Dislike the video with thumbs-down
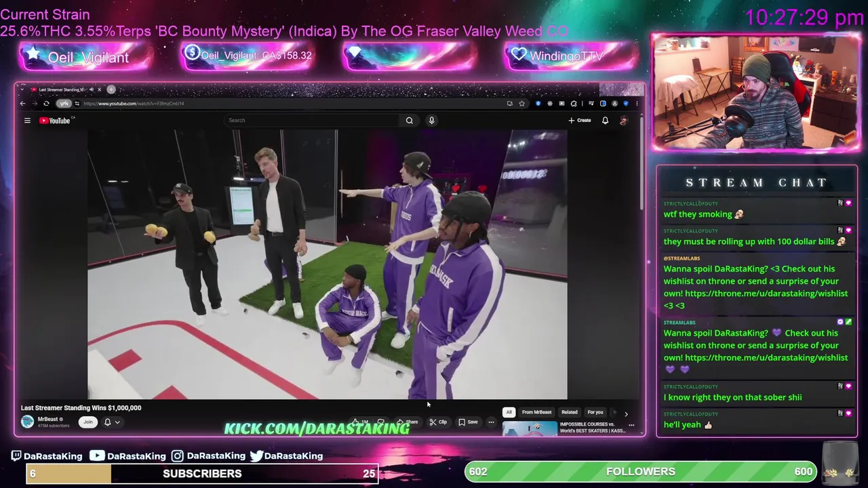Image resolution: width=868 pixels, height=488 pixels. [x=380, y=422]
